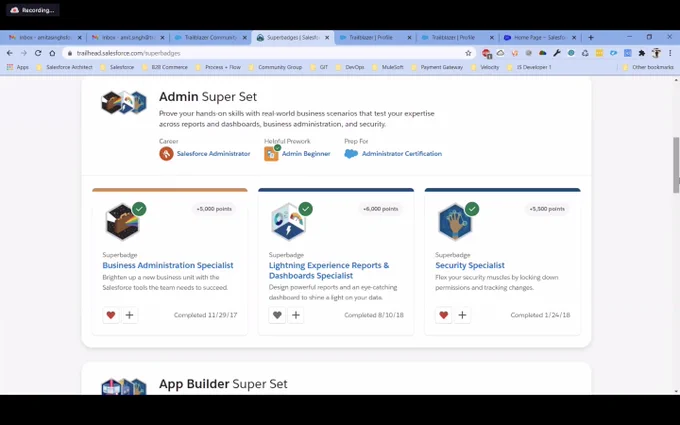Open the Chrome three-dot menu
Image resolution: width=680 pixels, height=425 pixels.
click(x=670, y=53)
